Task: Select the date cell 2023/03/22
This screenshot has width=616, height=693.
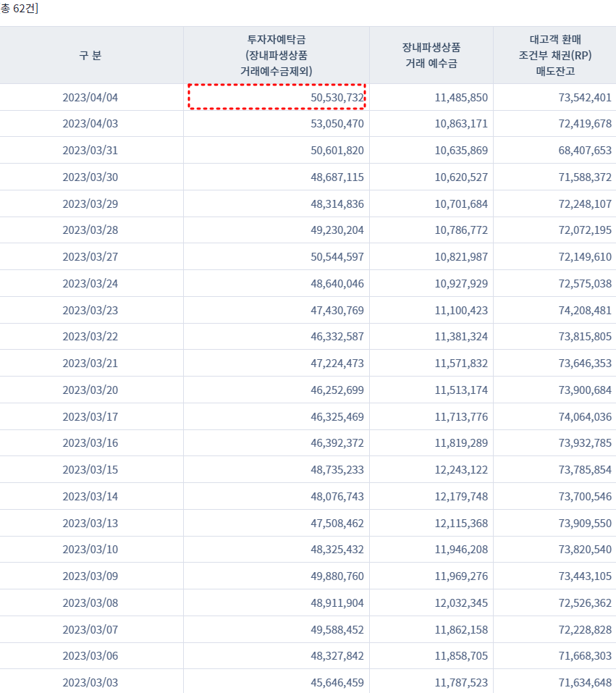Action: [90, 336]
